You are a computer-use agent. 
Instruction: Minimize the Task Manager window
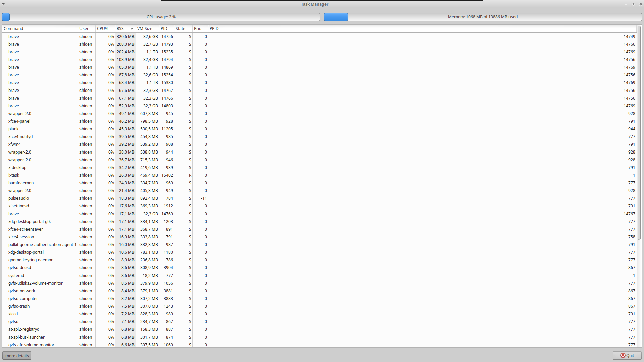(626, 4)
